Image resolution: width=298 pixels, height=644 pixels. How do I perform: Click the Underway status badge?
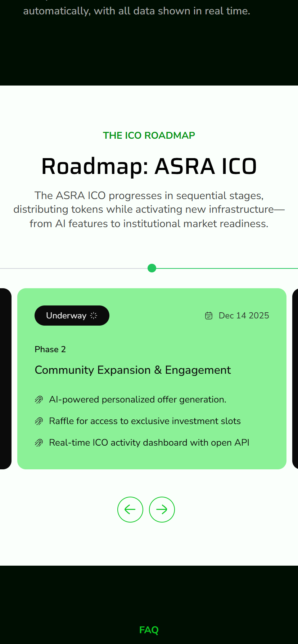point(72,316)
